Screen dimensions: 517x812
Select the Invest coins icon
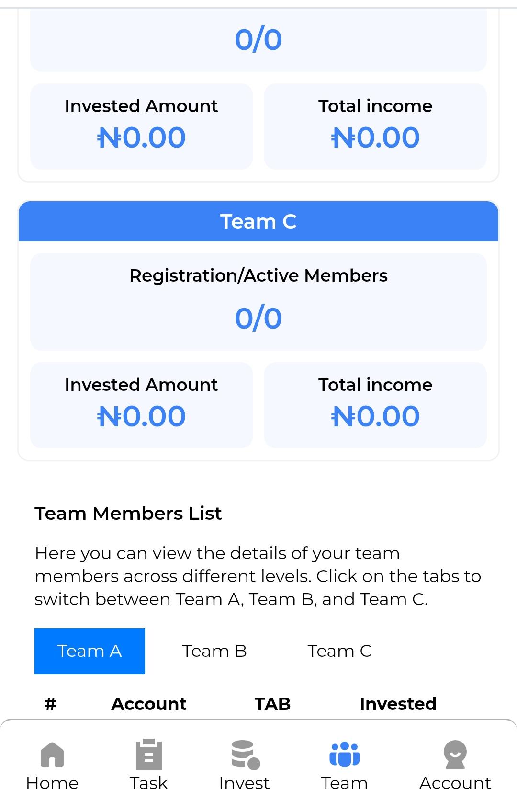[245, 755]
